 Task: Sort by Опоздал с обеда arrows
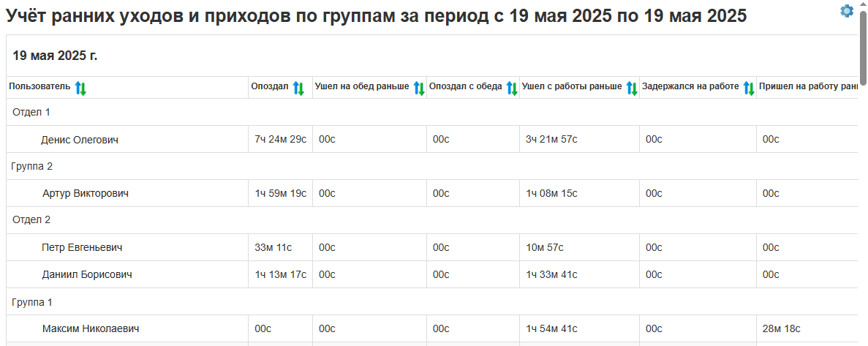point(512,89)
